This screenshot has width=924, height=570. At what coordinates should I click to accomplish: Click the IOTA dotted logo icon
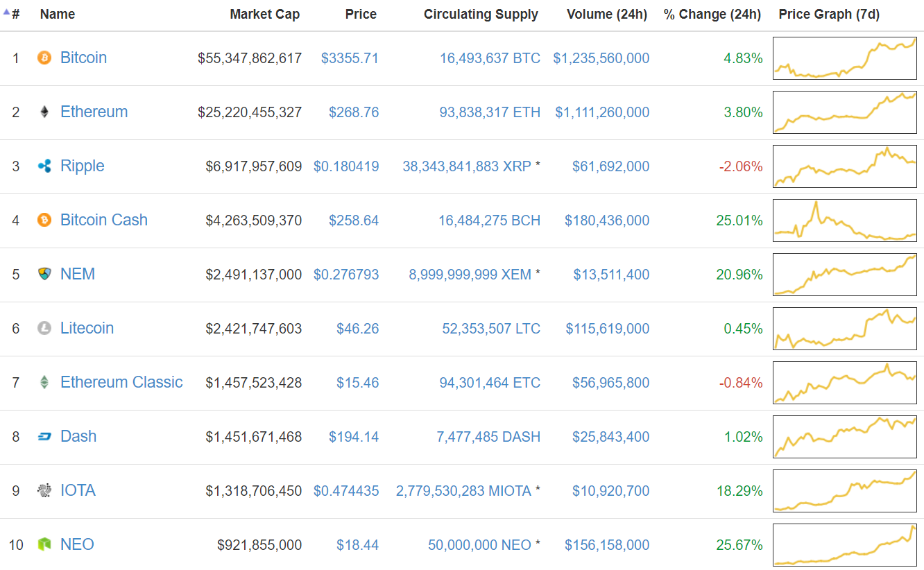(x=44, y=491)
